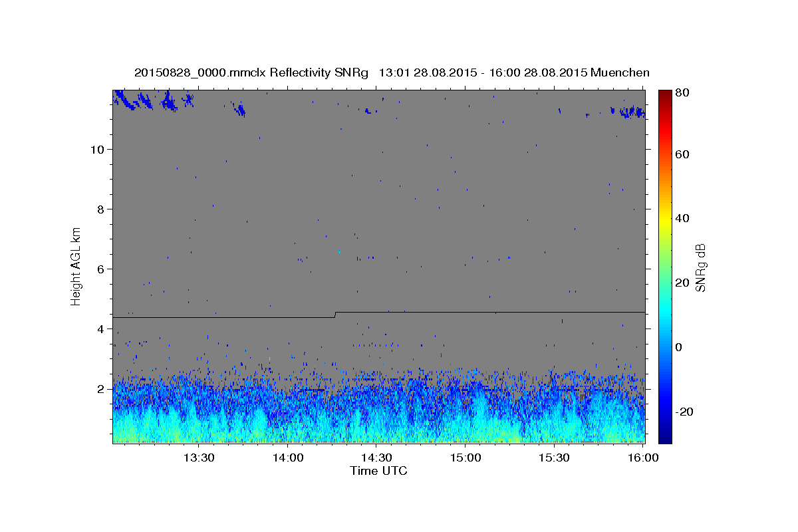This screenshot has height=532, width=798.
Task: Click the height tick label 10
Action: [x=97, y=149]
